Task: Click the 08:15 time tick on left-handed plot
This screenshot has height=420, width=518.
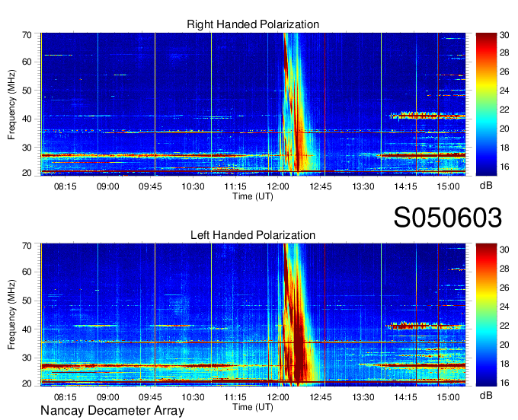Action: coord(65,397)
